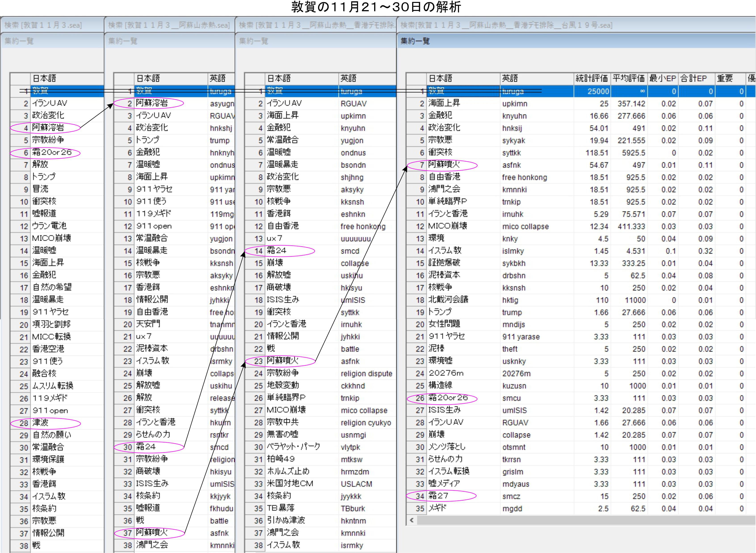The width and height of the screenshot is (756, 553).
Task: Activate the 台風１９号.sea search window title
Action: 506,25
